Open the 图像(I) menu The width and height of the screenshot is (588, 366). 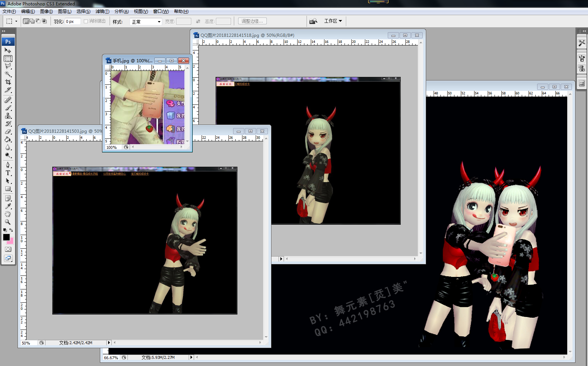point(46,11)
